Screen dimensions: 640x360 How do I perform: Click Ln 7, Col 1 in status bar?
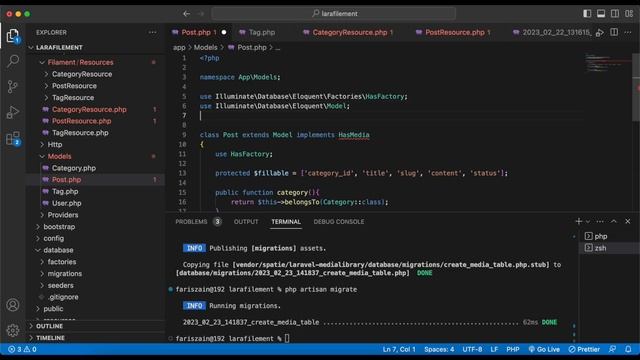399,349
